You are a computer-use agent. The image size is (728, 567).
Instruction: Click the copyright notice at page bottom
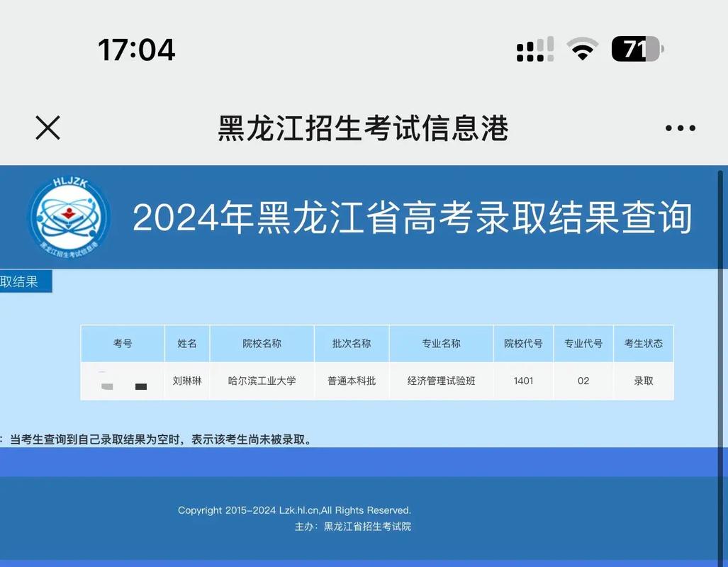[x=296, y=510]
